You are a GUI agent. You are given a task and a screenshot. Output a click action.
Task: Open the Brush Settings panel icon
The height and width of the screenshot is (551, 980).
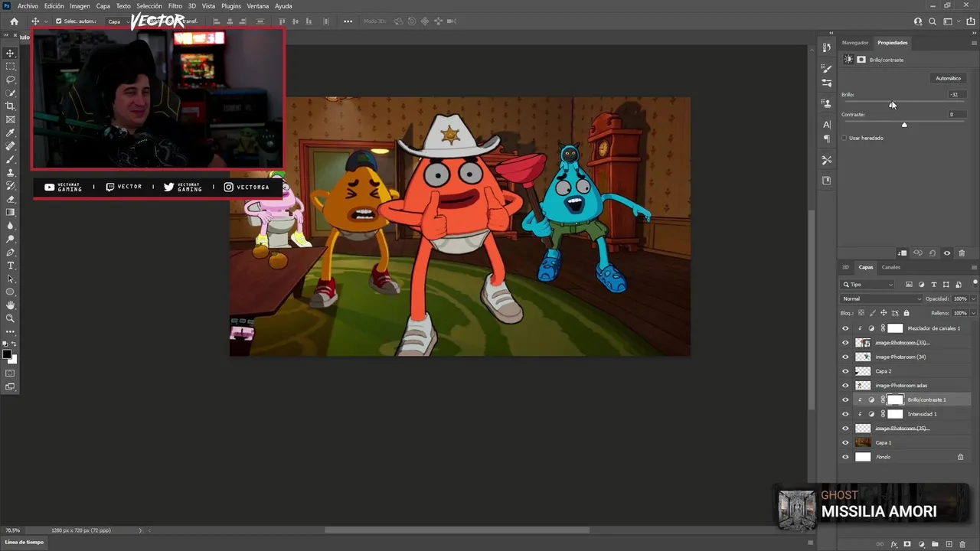(827, 69)
